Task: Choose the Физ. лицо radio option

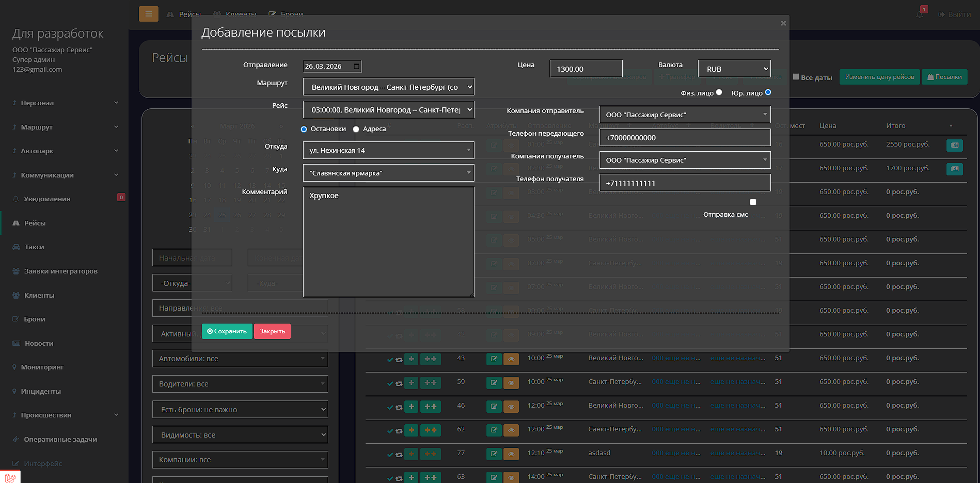Action: (719, 92)
